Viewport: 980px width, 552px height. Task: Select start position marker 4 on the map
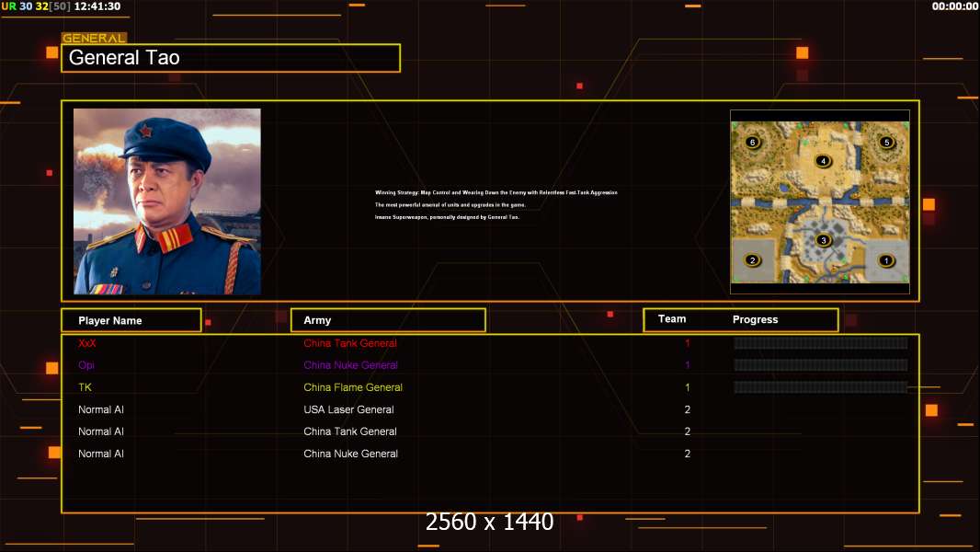[x=823, y=161]
